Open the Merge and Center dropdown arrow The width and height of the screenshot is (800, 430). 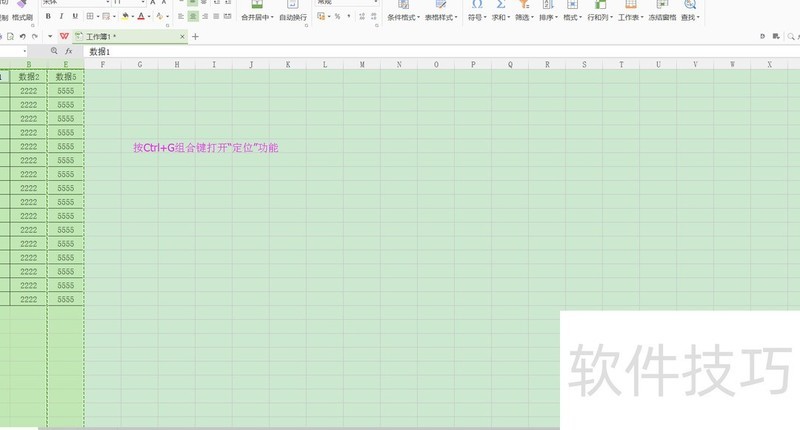tap(271, 17)
